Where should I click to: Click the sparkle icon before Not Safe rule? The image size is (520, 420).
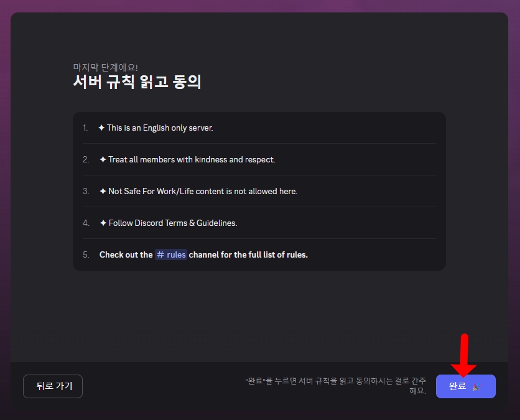pyautogui.click(x=103, y=191)
